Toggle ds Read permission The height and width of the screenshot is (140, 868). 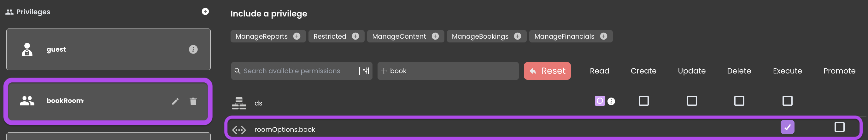coord(600,101)
